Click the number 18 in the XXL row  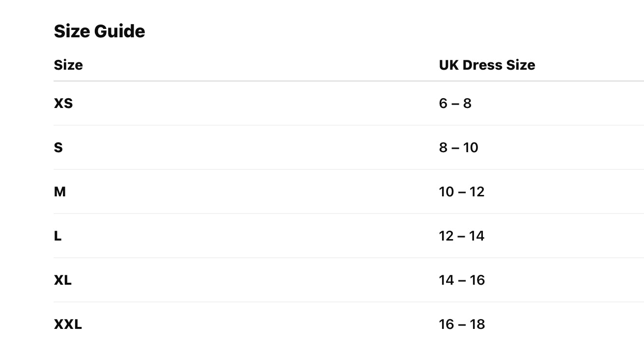477,324
